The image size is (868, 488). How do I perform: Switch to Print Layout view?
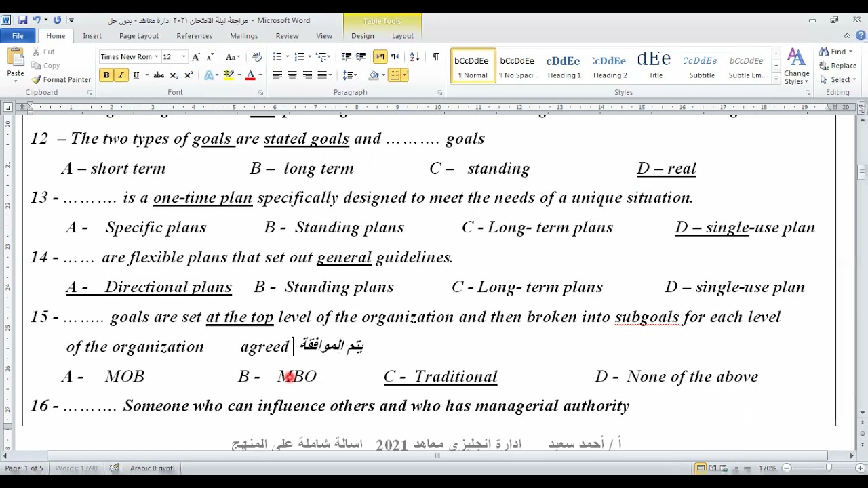pyautogui.click(x=701, y=468)
